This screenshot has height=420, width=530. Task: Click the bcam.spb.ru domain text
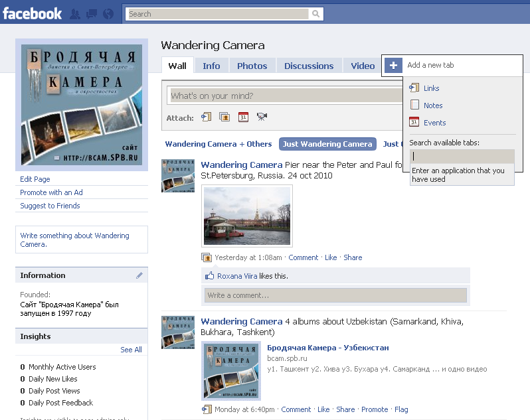pos(287,358)
